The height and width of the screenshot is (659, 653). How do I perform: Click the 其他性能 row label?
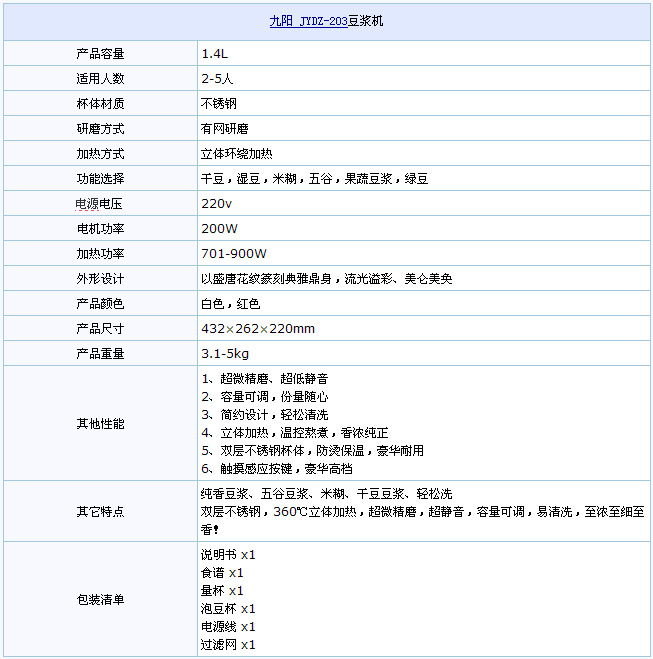click(x=100, y=424)
